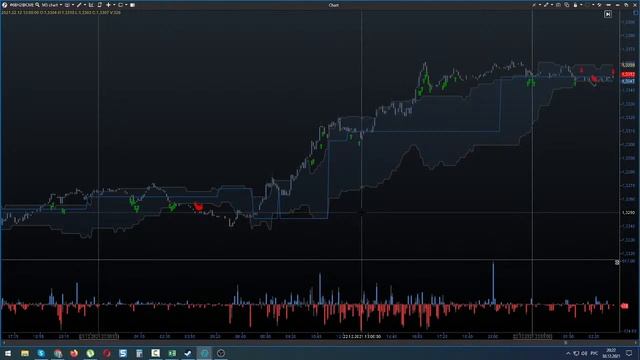The image size is (640, 360).
Task: Click the skip-to-last-bar button on chart
Action: (x=608, y=14)
